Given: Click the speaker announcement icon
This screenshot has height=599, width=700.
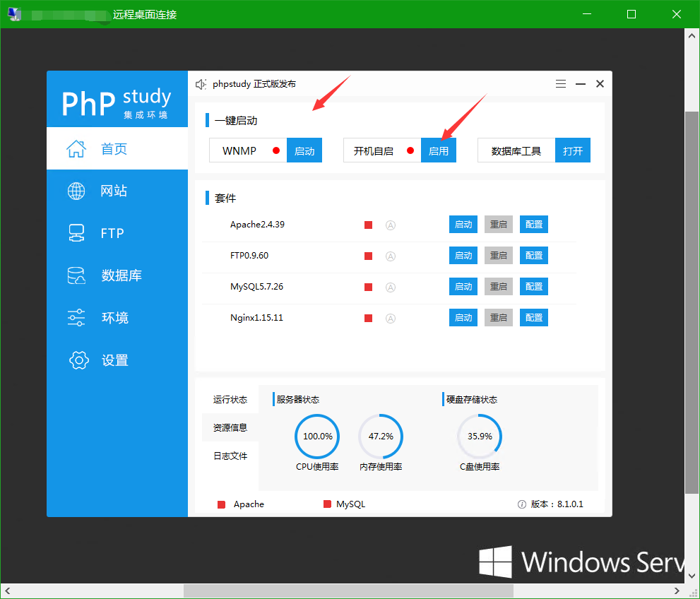Looking at the screenshot, I should coord(201,84).
